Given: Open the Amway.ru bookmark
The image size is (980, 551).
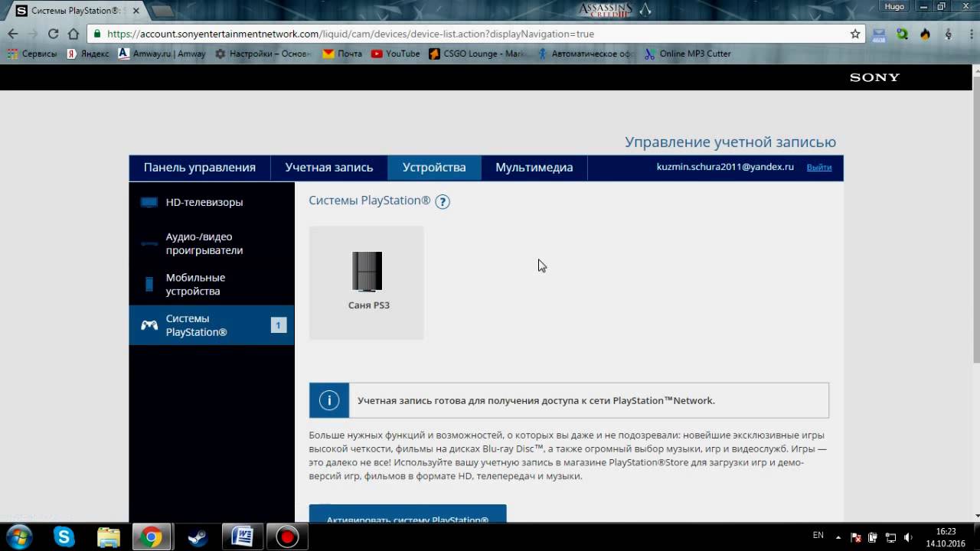Looking at the screenshot, I should (162, 54).
